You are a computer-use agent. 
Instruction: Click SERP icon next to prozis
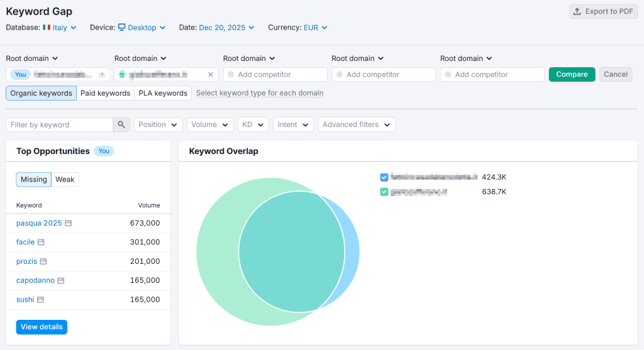tap(43, 261)
